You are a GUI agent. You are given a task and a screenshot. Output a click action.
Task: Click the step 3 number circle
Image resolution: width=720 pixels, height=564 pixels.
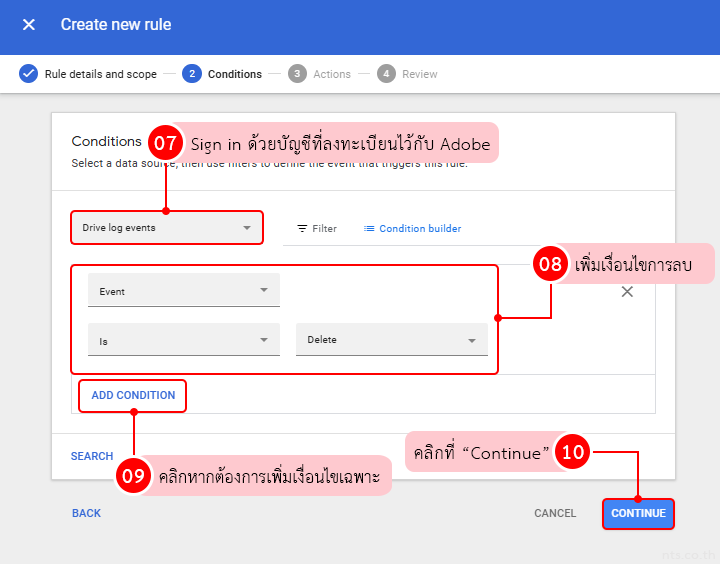(x=297, y=74)
